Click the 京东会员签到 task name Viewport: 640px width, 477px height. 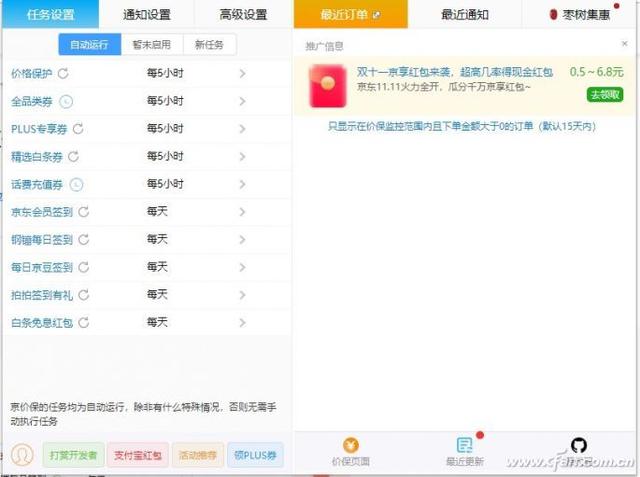42,212
